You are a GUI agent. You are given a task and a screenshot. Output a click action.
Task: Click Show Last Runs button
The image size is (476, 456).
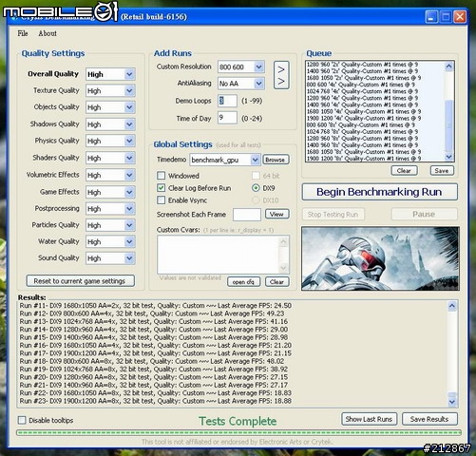(x=369, y=419)
